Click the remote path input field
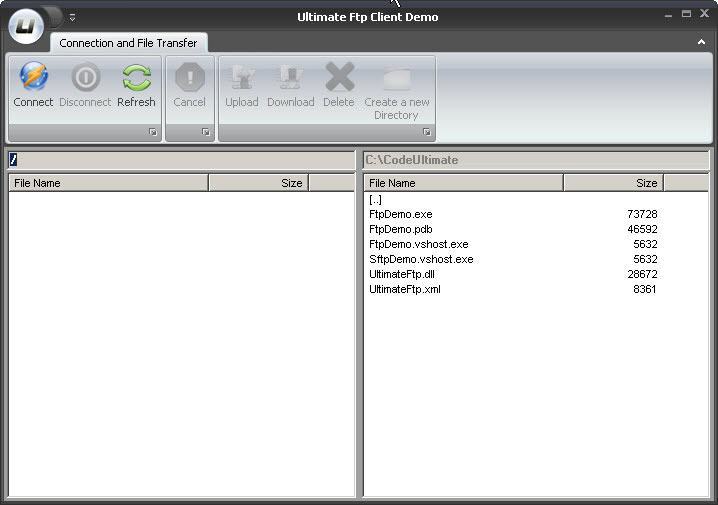Viewport: 718px width, 505px height. (180, 160)
